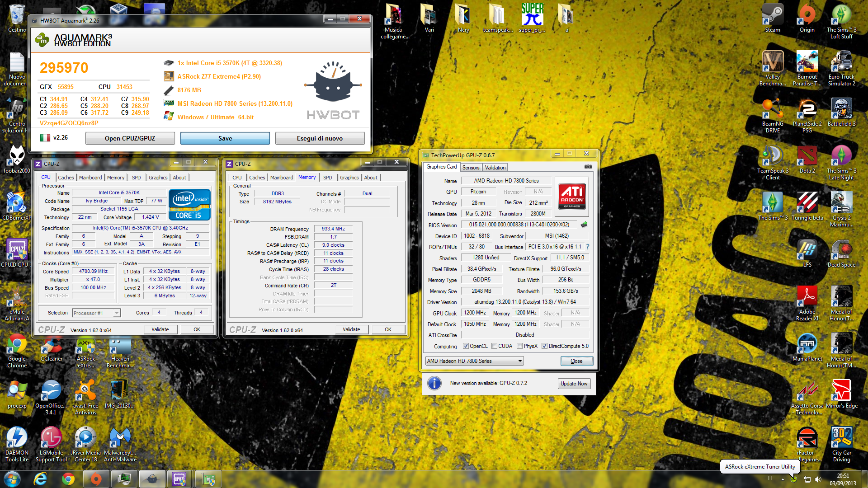Switch to Validation tab in GPU-Z

point(495,168)
